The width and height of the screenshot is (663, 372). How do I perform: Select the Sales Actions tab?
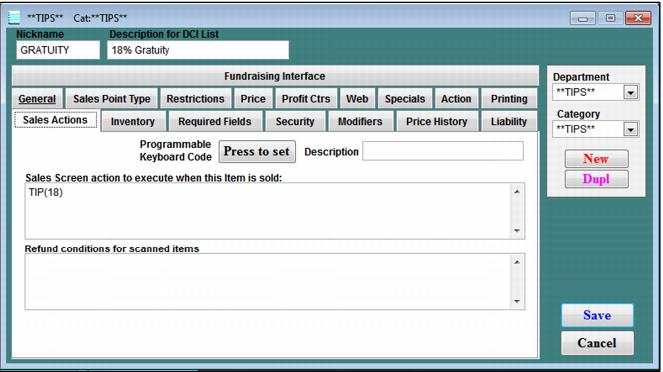tap(55, 120)
